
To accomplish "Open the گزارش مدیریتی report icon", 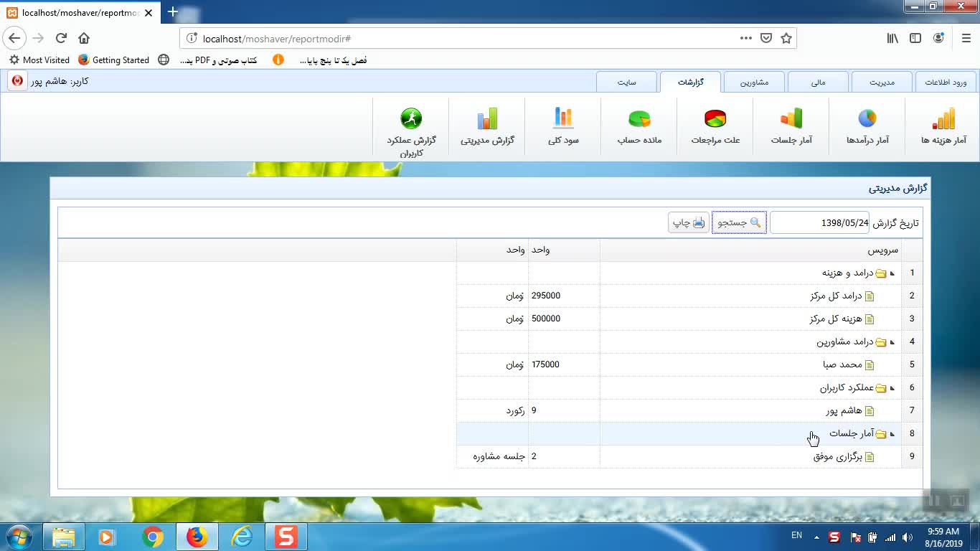I will click(487, 120).
